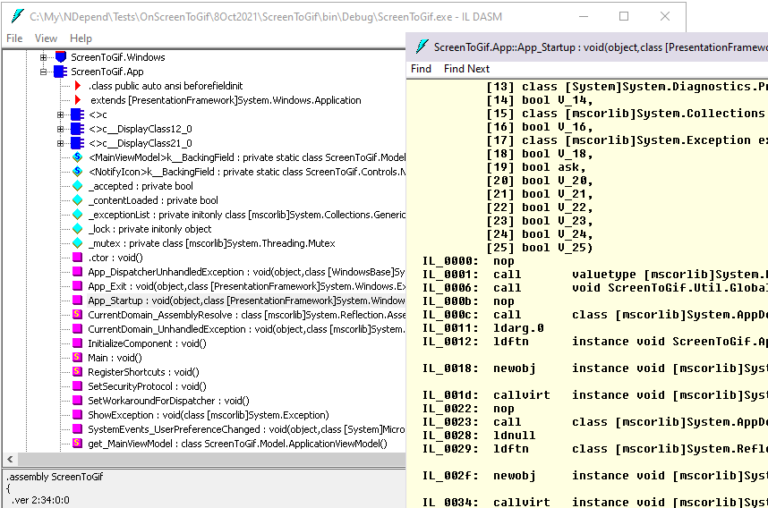The width and height of the screenshot is (768, 508).
Task: Click method icon for App_Exit
Action: pos(77,286)
